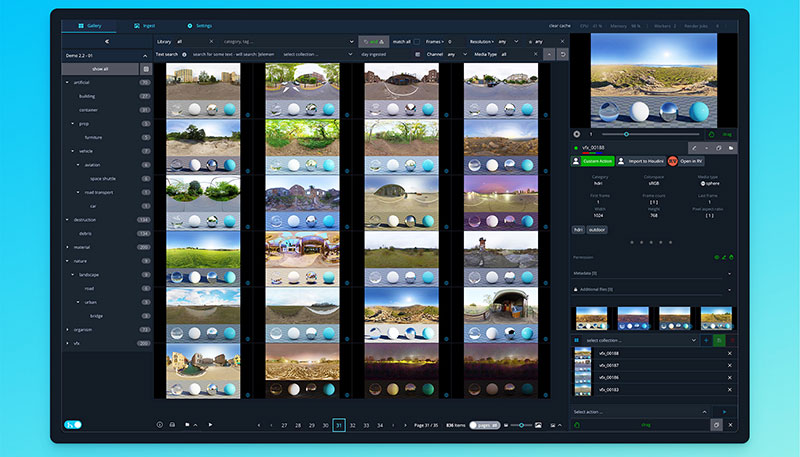
Task: Go to page 32
Action: click(353, 425)
